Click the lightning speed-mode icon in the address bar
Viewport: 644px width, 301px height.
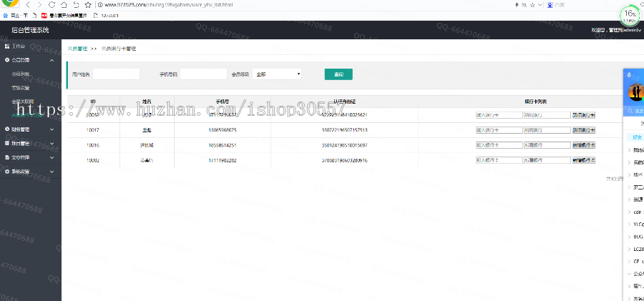click(x=517, y=5)
